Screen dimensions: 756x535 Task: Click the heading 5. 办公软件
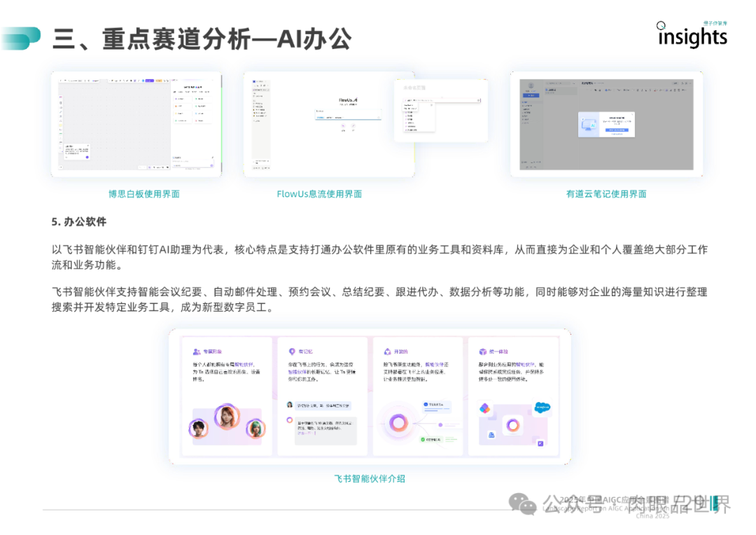[79, 222]
